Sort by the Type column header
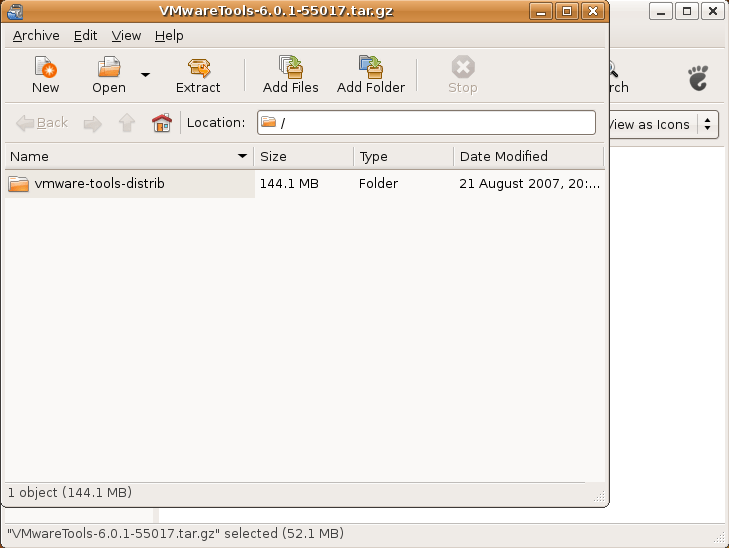This screenshot has height=548, width=729. coord(404,157)
